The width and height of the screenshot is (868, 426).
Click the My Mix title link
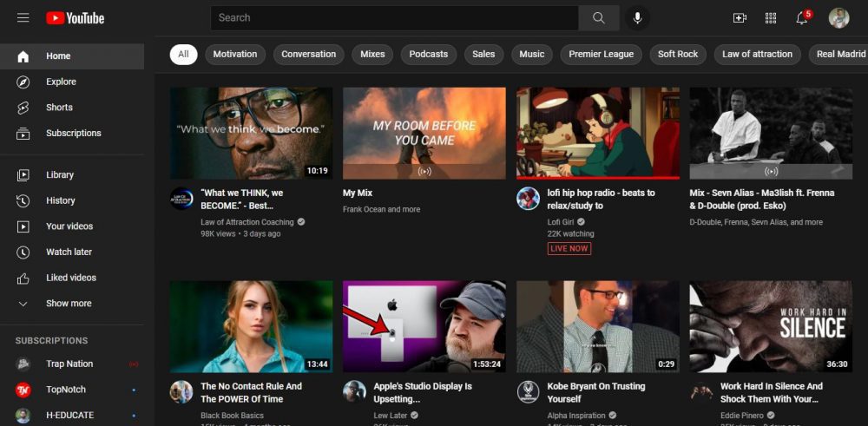point(358,193)
